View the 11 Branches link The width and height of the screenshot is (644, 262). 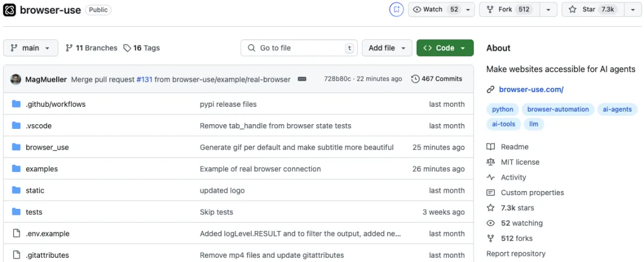pos(92,48)
